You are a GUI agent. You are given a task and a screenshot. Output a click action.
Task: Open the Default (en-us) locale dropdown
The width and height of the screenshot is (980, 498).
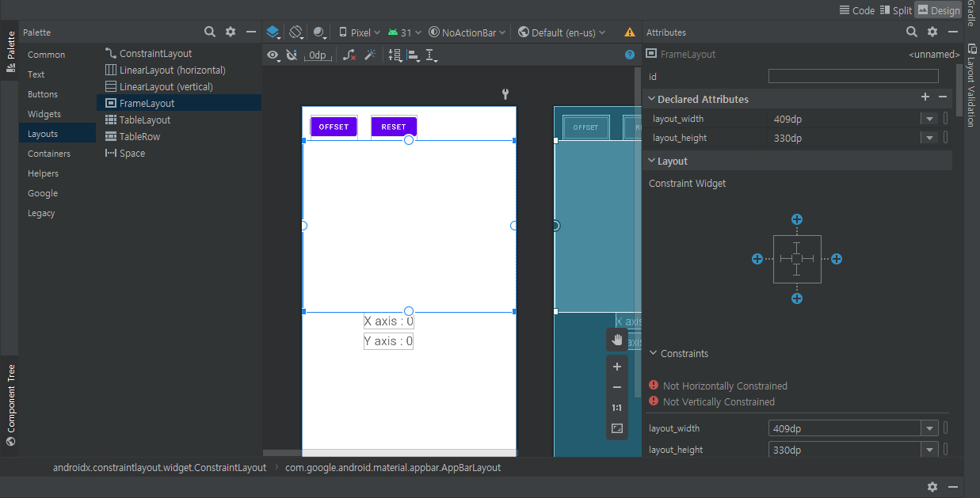coord(562,32)
